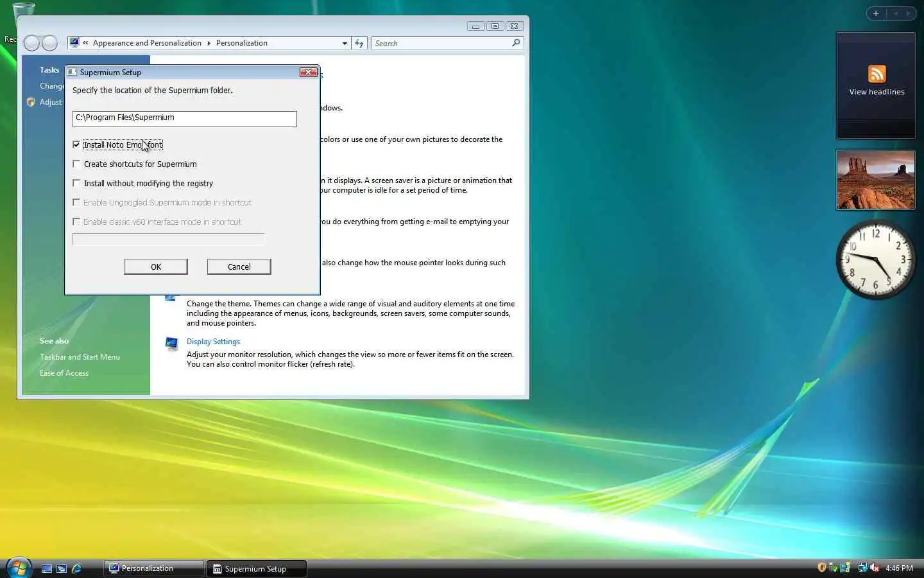Click Enable Ungoogled Supermium mode checkbox
This screenshot has height=578, width=924.
coord(76,202)
